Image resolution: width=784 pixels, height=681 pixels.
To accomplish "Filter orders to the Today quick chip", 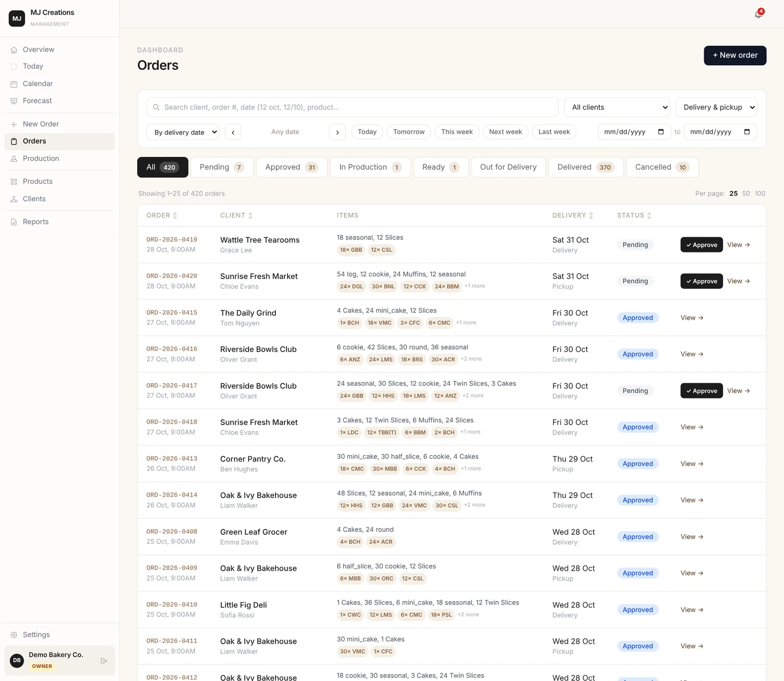I will tap(367, 132).
